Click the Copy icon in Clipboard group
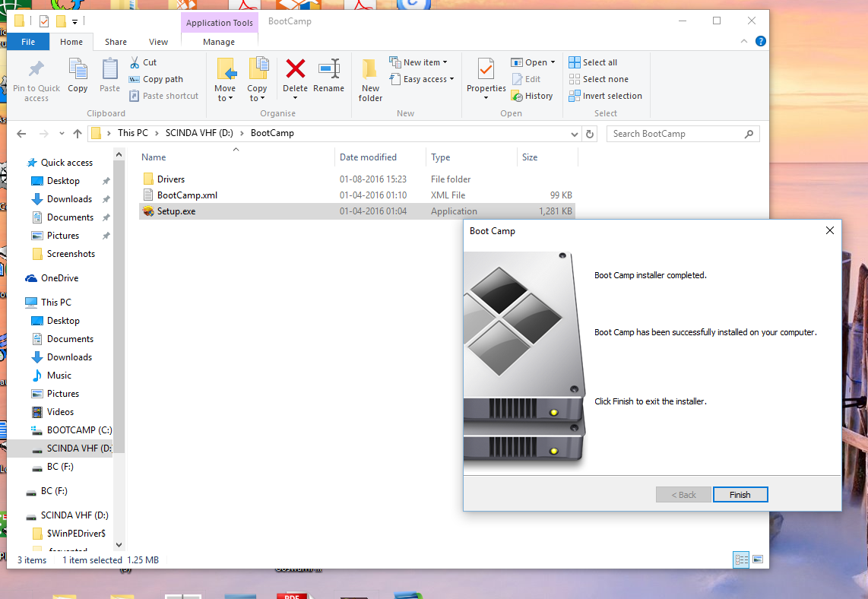 click(x=78, y=69)
